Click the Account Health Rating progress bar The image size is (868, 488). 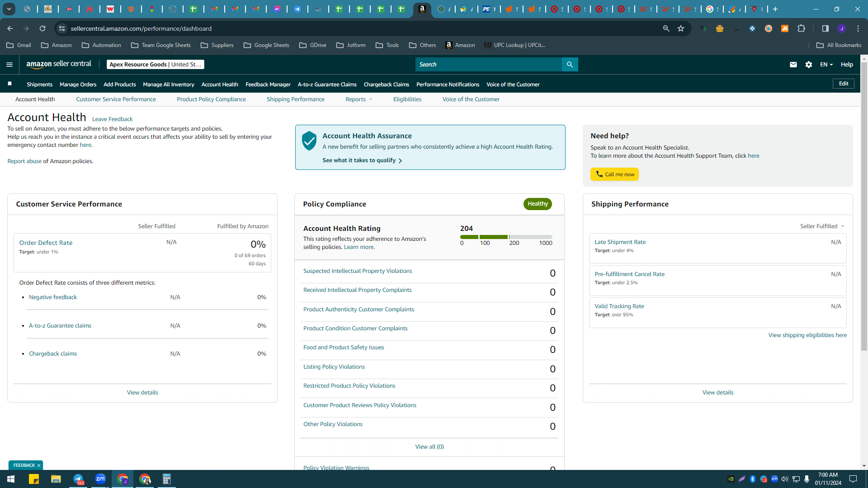tap(506, 237)
